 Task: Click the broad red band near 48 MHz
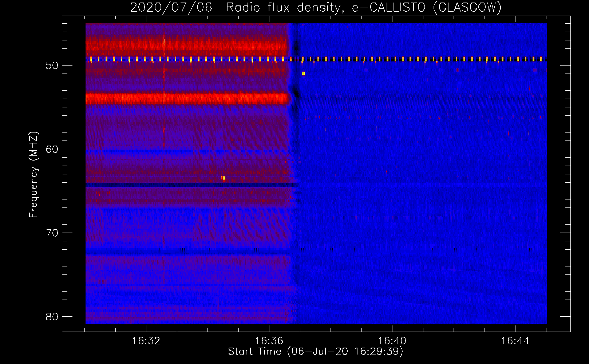(186, 46)
